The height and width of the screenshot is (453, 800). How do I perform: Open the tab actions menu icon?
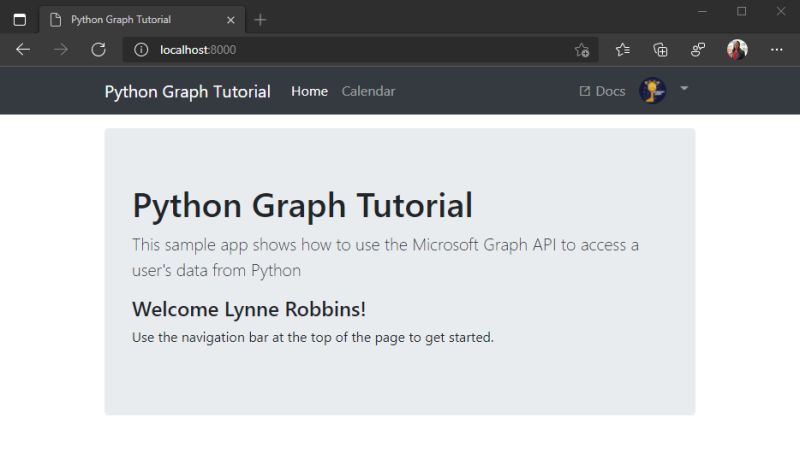(x=19, y=20)
